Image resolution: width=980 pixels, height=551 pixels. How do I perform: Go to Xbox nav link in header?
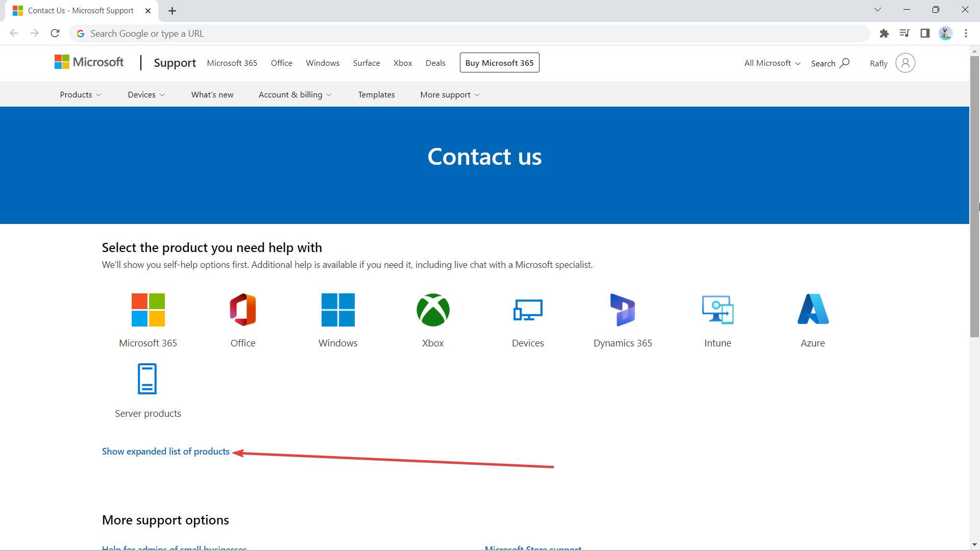403,63
